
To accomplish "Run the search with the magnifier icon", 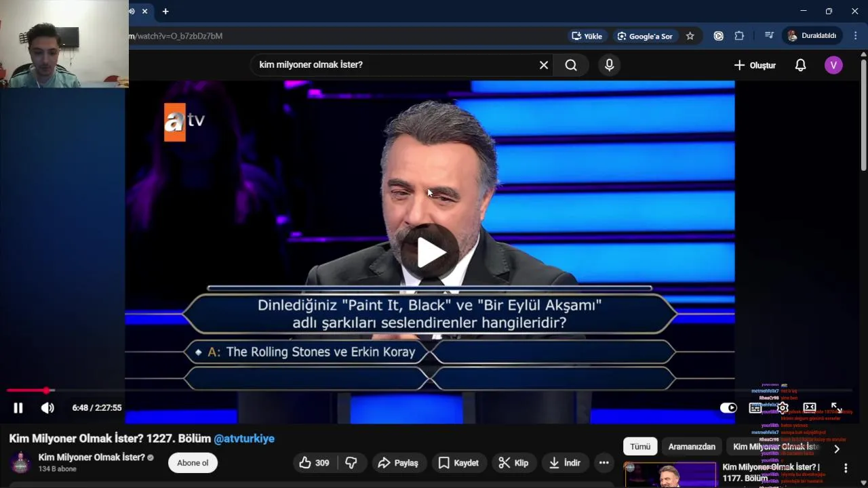I will [x=571, y=65].
